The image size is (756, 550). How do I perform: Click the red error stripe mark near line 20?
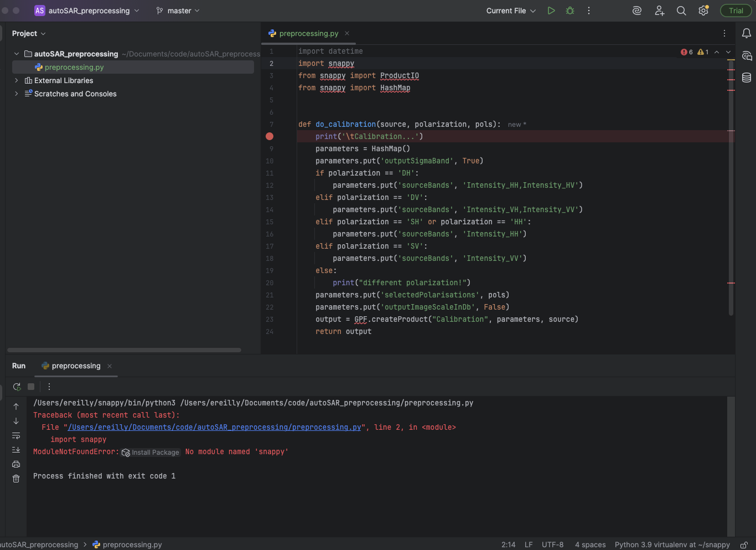pos(731,283)
